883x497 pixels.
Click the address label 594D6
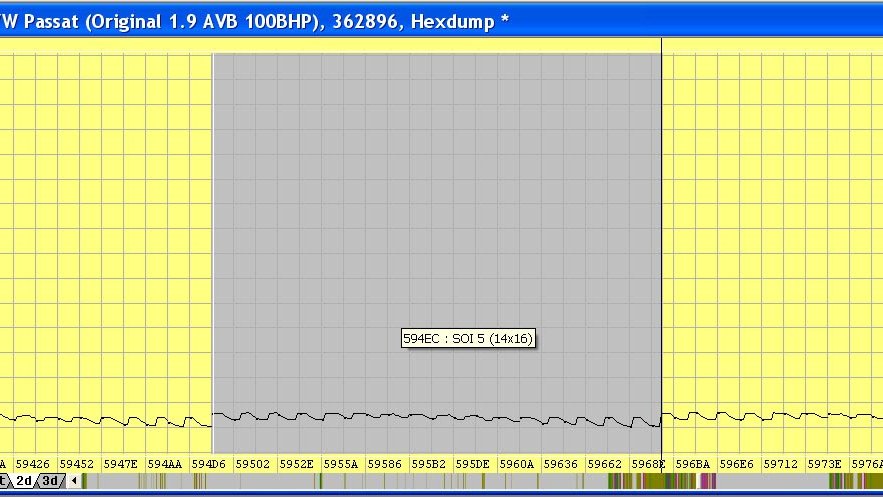tap(208, 464)
